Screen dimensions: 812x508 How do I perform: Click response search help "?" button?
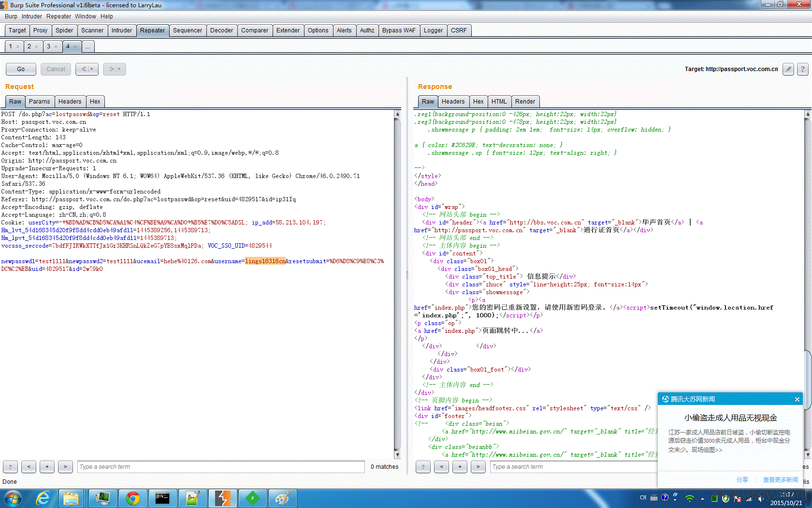[423, 467]
